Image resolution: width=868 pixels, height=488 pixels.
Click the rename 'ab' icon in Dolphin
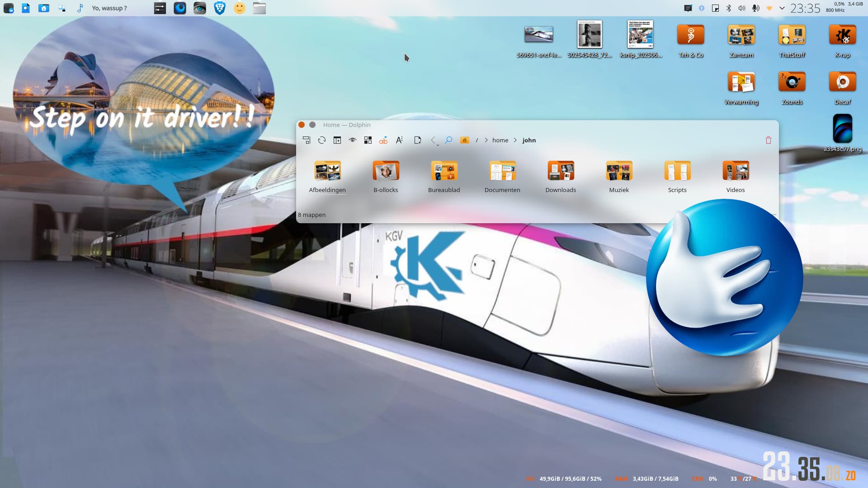point(383,140)
